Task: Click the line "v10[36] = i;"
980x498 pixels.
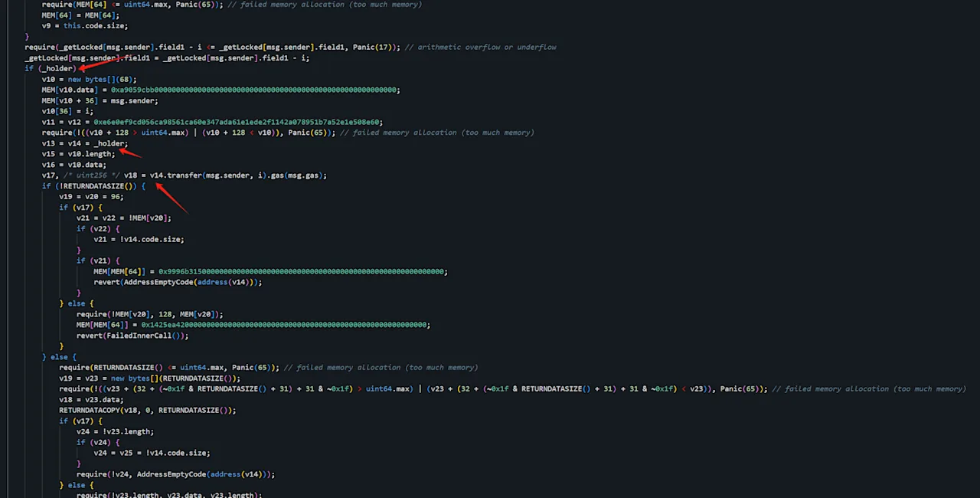Action: 67,111
